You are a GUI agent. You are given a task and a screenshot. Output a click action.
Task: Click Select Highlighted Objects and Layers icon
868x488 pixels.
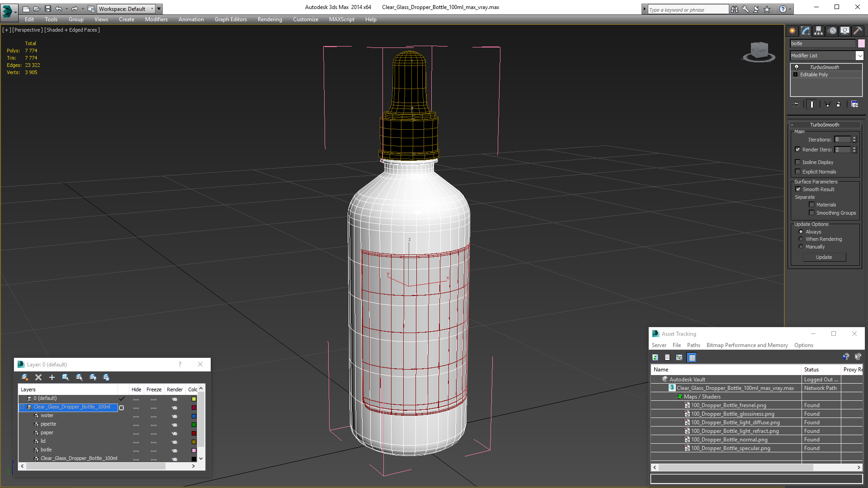point(66,377)
